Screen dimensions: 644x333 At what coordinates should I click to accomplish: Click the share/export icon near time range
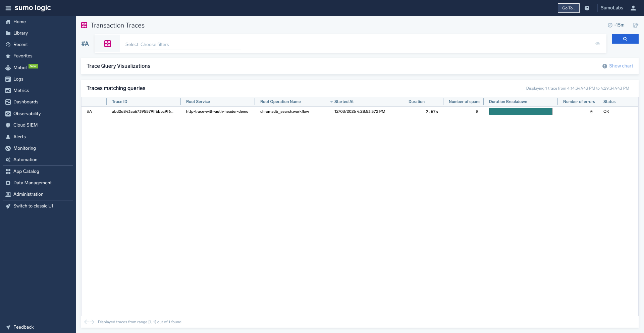pyautogui.click(x=635, y=25)
